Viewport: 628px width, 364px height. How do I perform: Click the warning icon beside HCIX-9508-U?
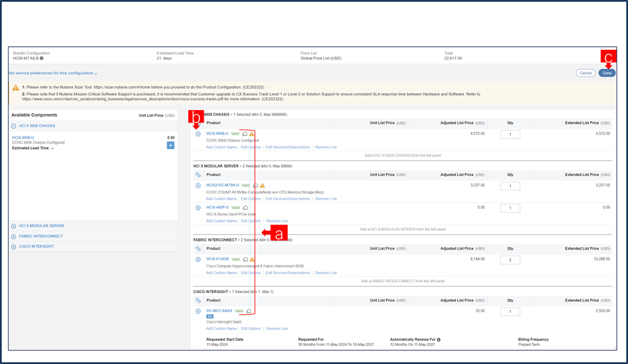(x=252, y=134)
